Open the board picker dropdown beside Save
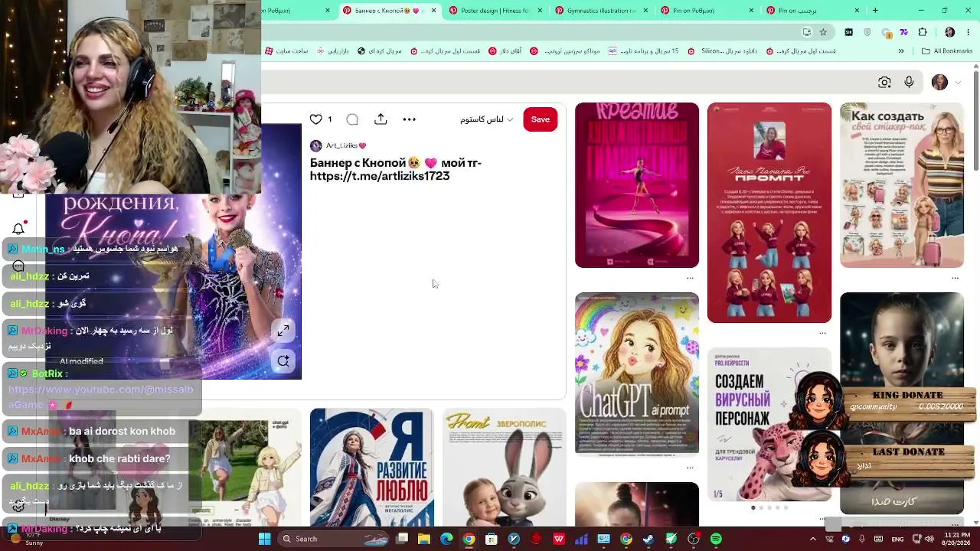Image resolution: width=980 pixels, height=551 pixels. 487,119
